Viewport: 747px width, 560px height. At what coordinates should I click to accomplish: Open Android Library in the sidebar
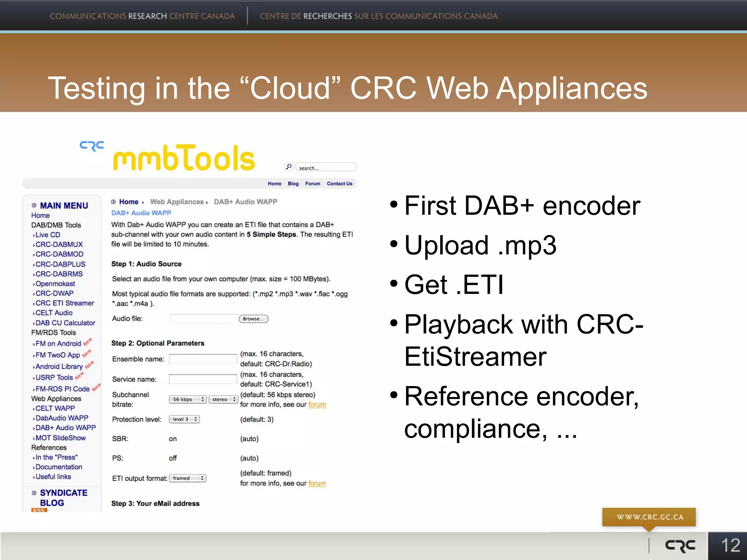(59, 366)
